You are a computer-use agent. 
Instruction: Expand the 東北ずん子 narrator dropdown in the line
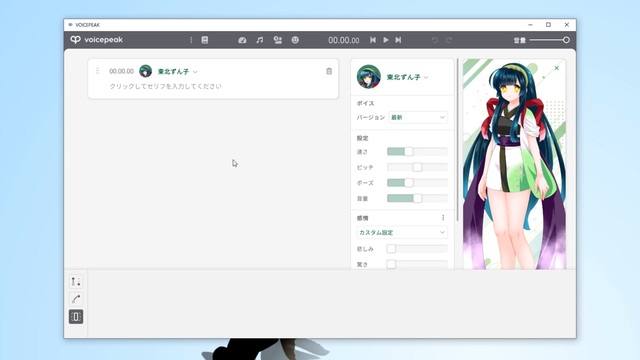point(178,71)
